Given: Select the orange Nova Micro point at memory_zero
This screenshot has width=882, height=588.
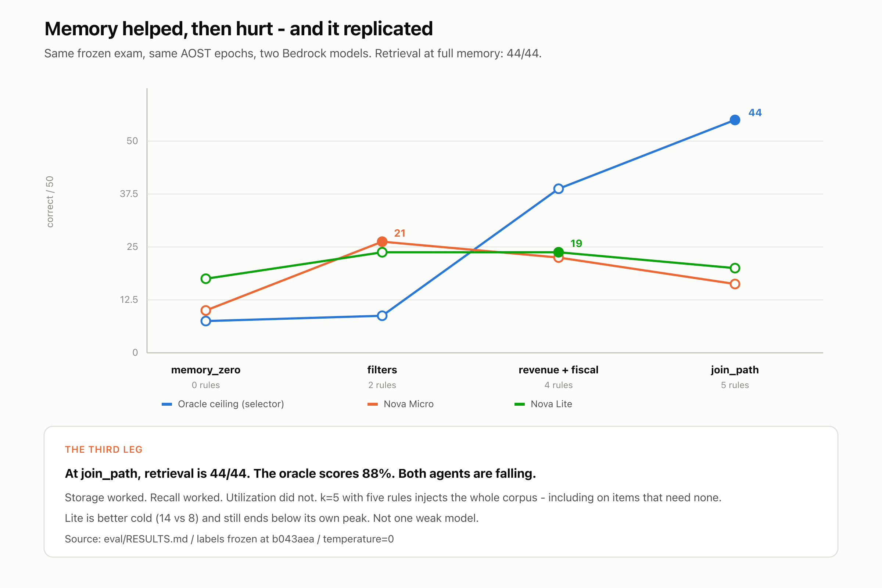Looking at the screenshot, I should 205,311.
